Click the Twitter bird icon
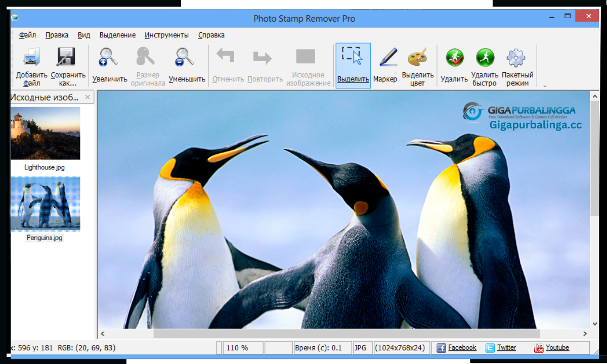 490,348
